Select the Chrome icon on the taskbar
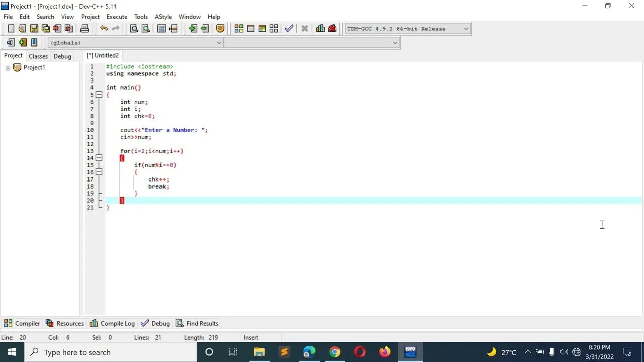This screenshot has width=644, height=362. point(335,352)
